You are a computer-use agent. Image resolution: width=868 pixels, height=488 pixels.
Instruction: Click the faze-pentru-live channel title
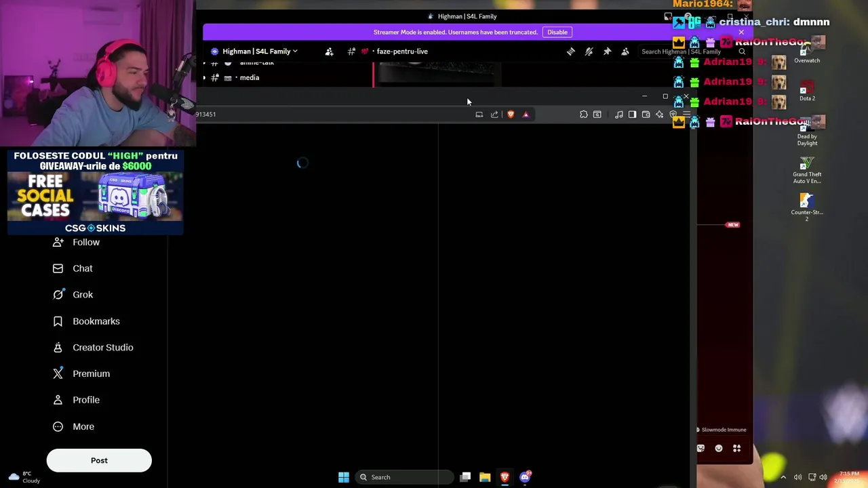click(402, 52)
